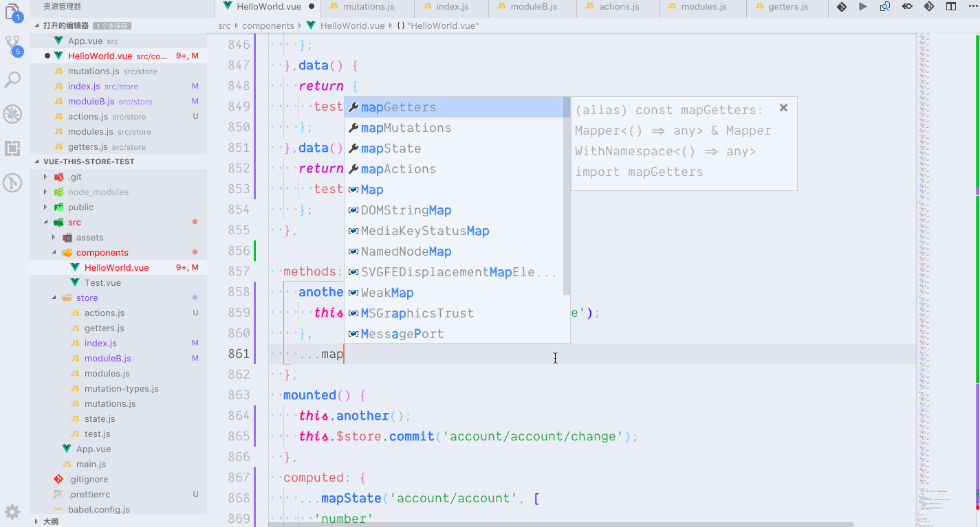Click the Vue icon in the breadcrumb bar
Image resolution: width=980 pixels, height=527 pixels.
click(x=311, y=25)
